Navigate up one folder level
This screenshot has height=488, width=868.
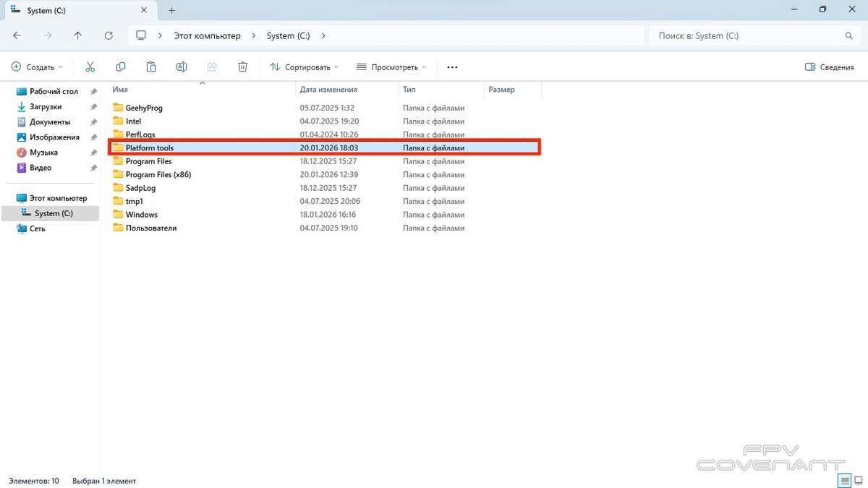click(x=78, y=35)
